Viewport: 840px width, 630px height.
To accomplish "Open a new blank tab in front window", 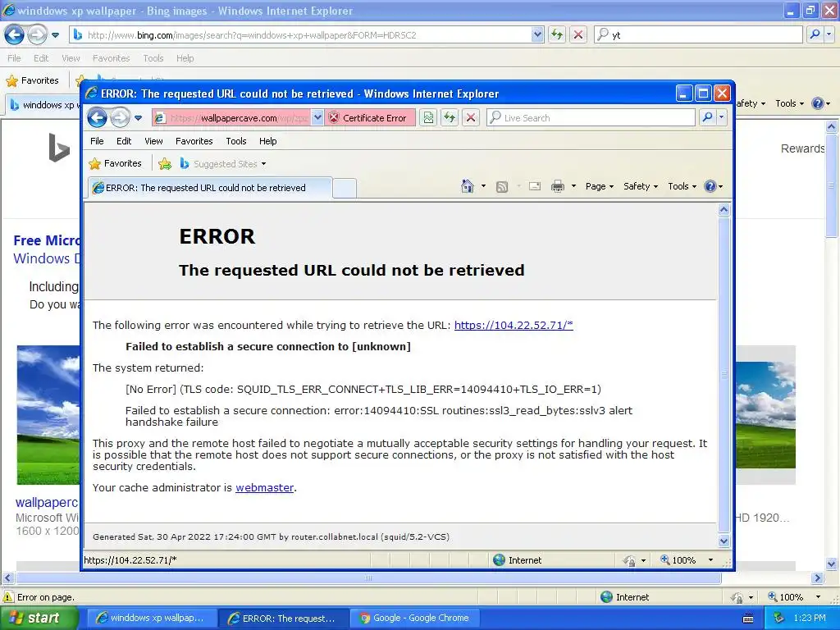I will (344, 188).
